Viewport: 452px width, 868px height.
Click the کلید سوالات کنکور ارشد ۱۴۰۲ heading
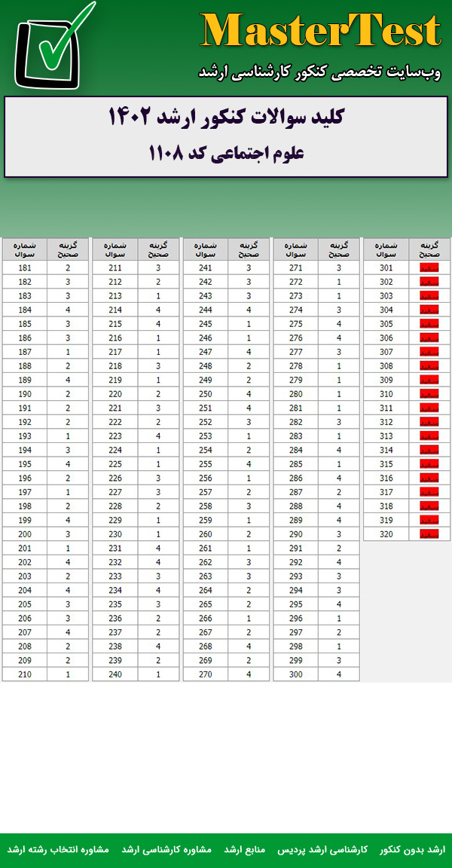(226, 118)
